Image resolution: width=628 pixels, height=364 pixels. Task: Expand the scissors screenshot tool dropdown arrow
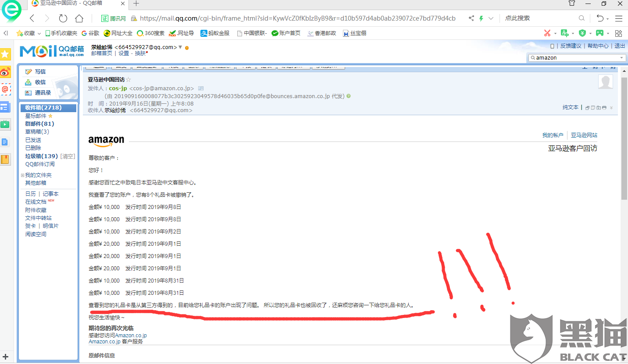pos(555,33)
